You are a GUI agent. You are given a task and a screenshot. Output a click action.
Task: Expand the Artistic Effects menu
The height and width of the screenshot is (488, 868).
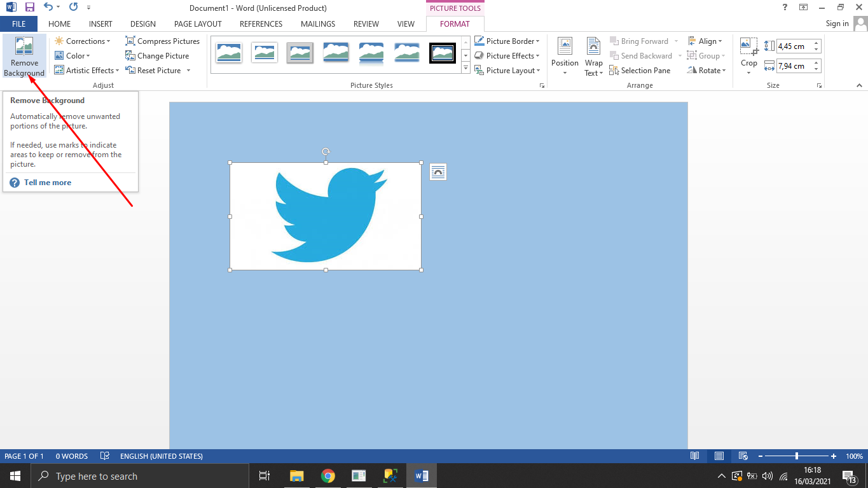pos(86,71)
